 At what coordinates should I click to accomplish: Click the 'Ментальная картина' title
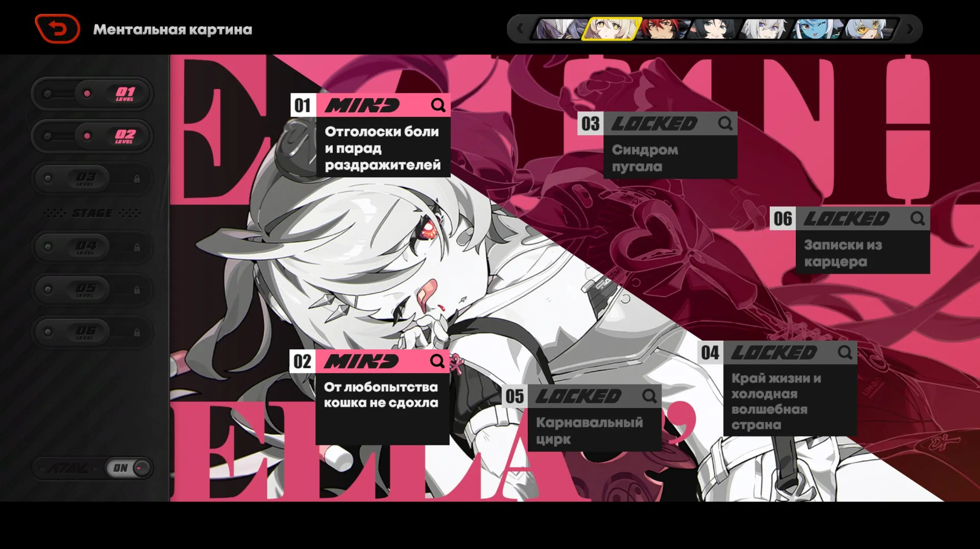(173, 30)
